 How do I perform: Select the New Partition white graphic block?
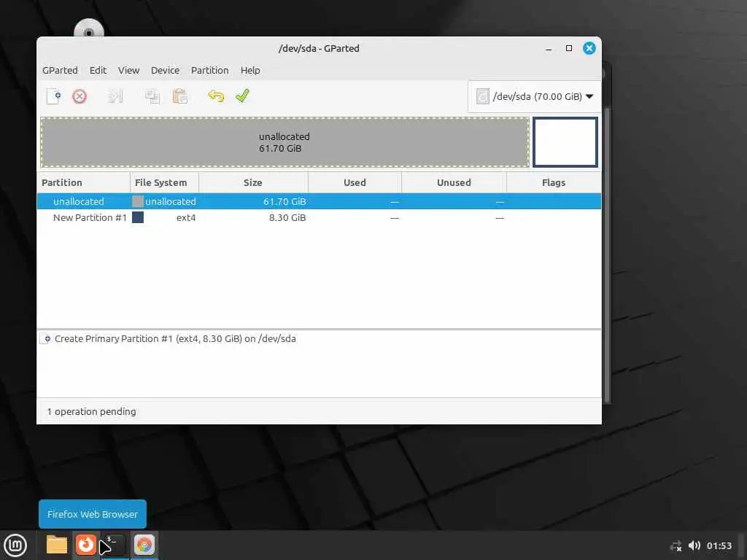point(565,142)
